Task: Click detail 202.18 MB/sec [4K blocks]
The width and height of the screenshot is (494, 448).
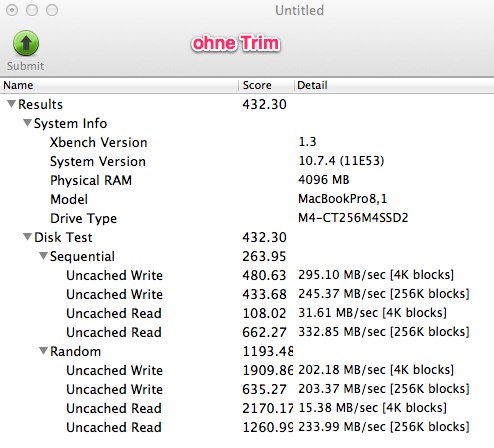Action: pyautogui.click(x=376, y=370)
